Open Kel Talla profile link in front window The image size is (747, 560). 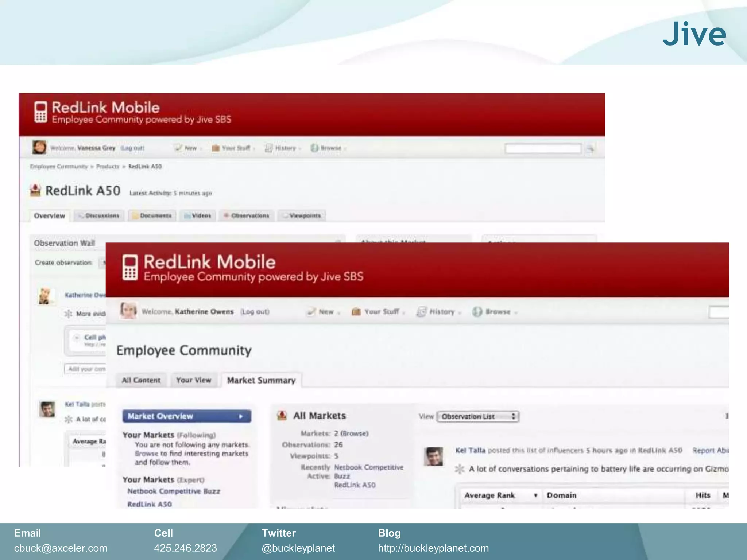(x=471, y=450)
